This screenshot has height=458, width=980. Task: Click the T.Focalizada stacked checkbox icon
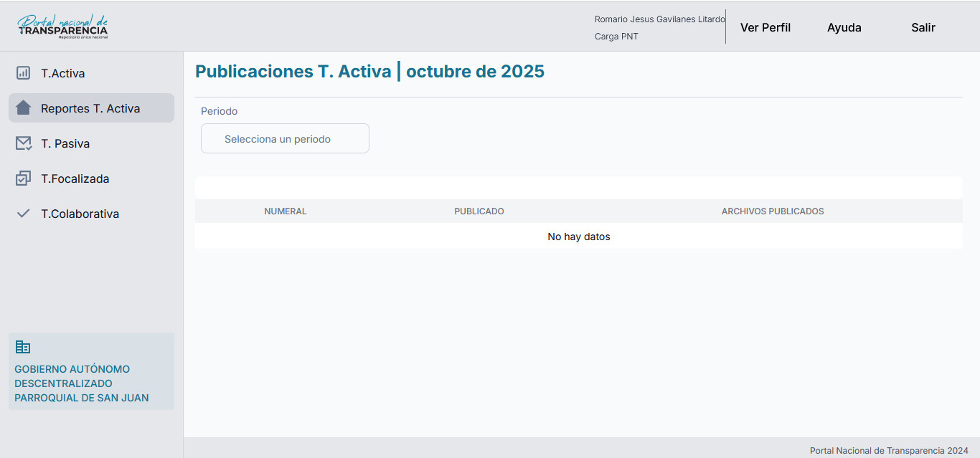[x=23, y=178]
